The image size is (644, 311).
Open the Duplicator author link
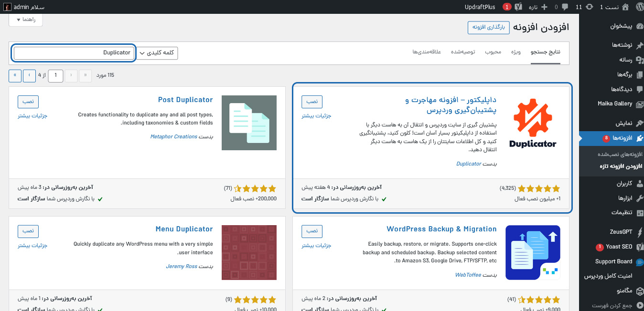[x=469, y=164]
